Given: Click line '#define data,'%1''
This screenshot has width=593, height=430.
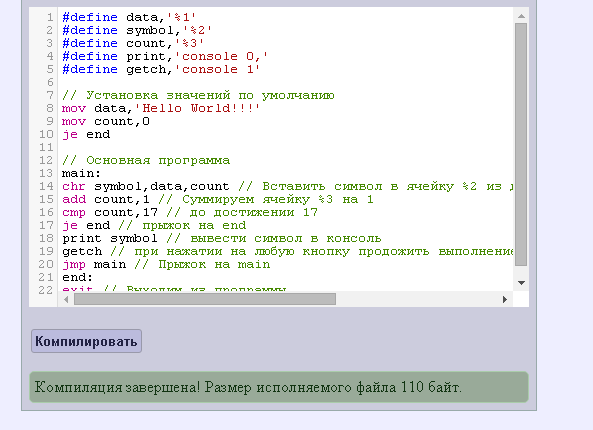Looking at the screenshot, I should 129,17.
